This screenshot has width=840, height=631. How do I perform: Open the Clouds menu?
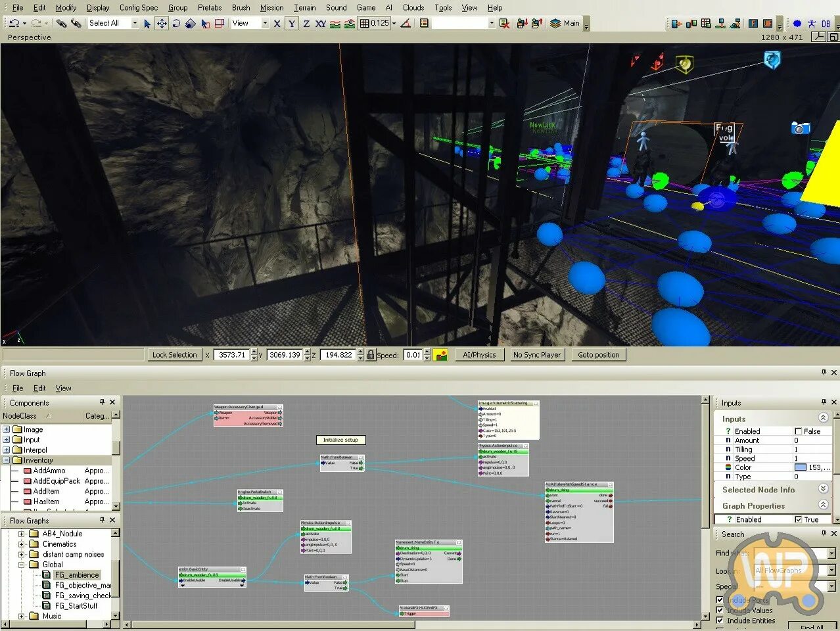click(413, 7)
